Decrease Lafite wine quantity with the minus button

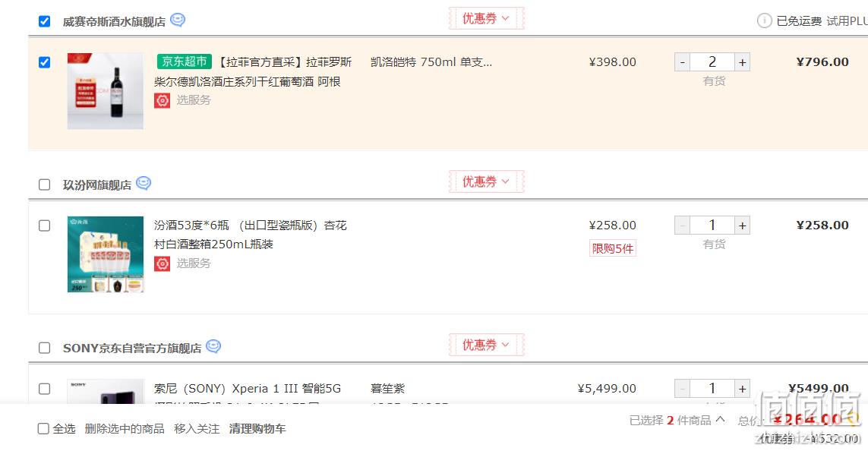point(683,62)
